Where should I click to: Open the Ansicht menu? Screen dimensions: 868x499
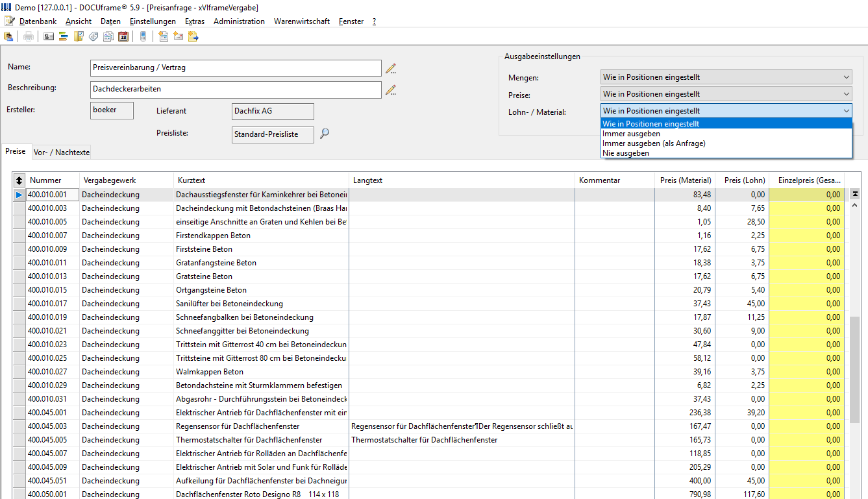79,21
